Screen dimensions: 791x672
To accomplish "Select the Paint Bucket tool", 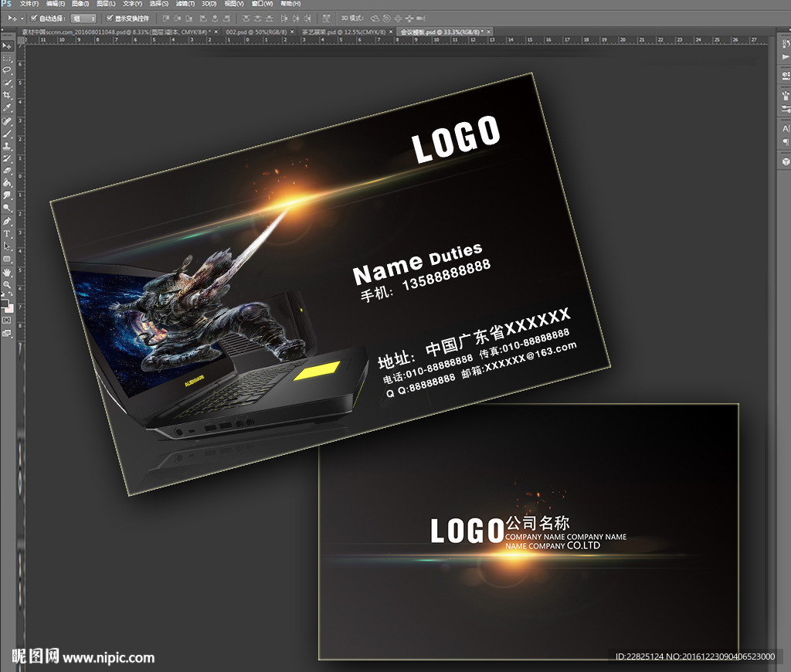I will [6, 182].
